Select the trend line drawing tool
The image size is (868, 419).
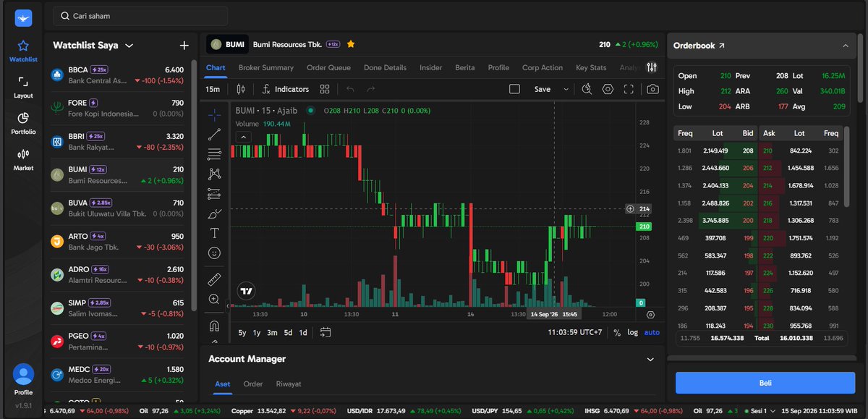point(215,134)
